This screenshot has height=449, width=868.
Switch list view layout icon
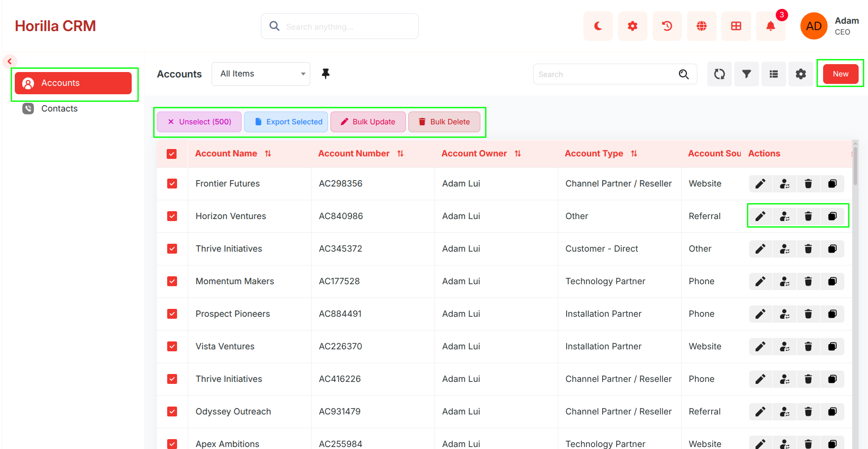[774, 74]
